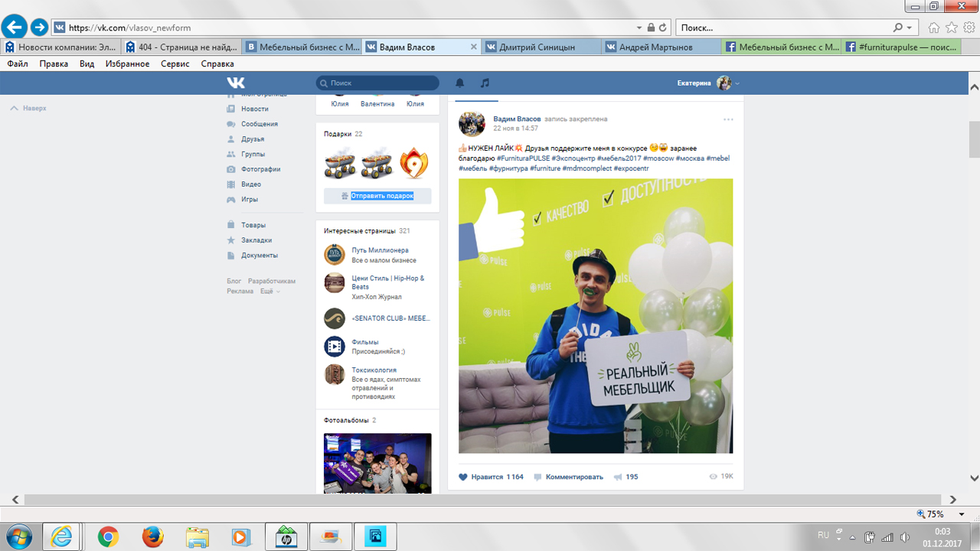This screenshot has width=980, height=551.
Task: Open the HP application in the taskbar
Action: click(286, 536)
